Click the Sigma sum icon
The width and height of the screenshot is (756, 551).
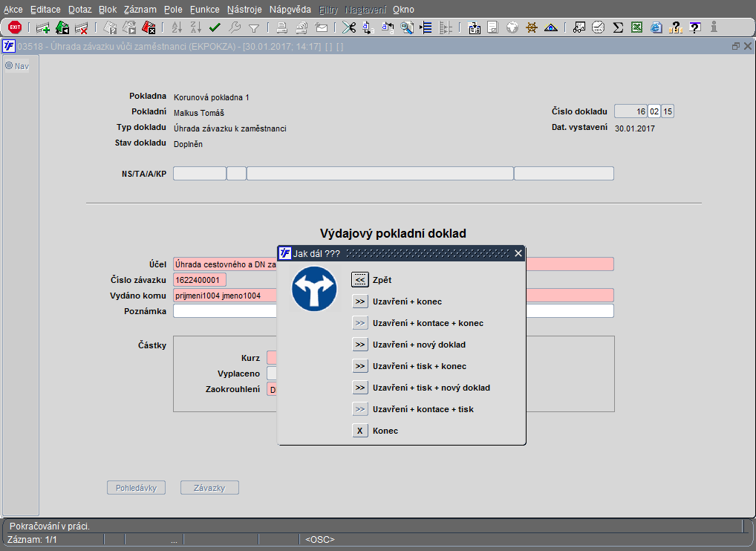pyautogui.click(x=618, y=28)
